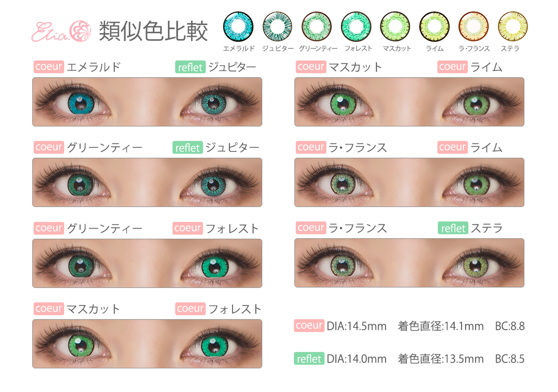Select the エメラルド lens swatch at top
Image resolution: width=558 pixels, height=392 pixels.
pos(239,26)
